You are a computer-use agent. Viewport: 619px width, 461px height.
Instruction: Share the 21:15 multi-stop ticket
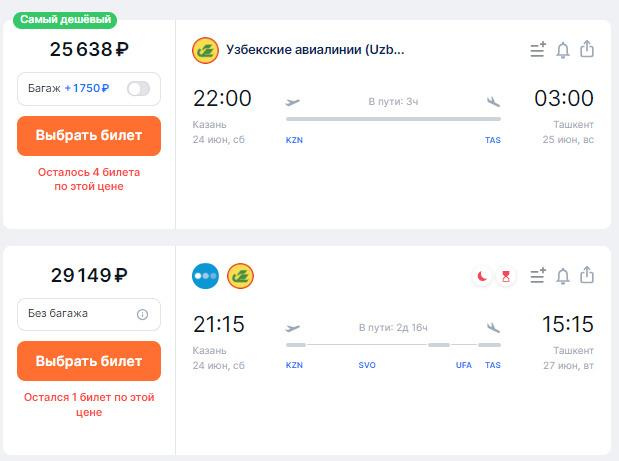[587, 276]
